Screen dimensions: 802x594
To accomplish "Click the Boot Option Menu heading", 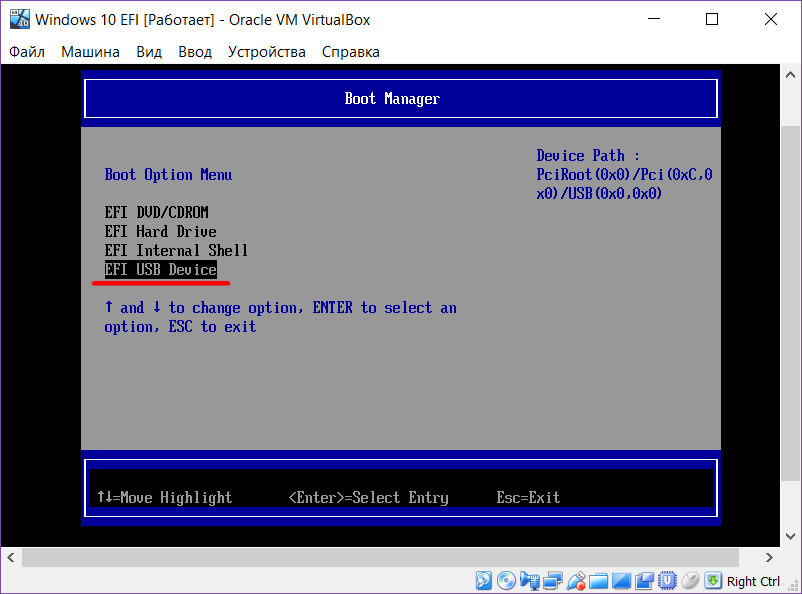I will (168, 174).
